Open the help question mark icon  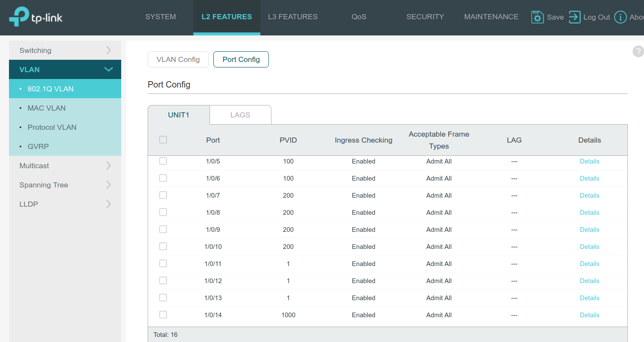[638, 51]
